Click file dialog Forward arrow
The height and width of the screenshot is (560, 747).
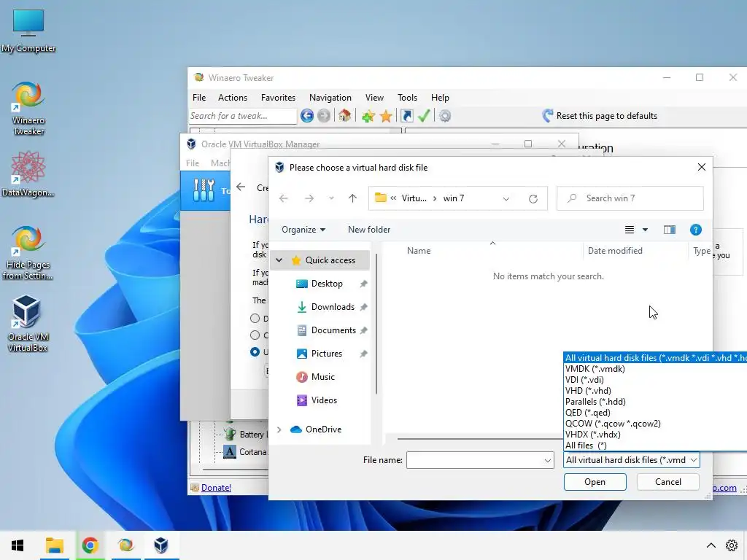(x=309, y=198)
